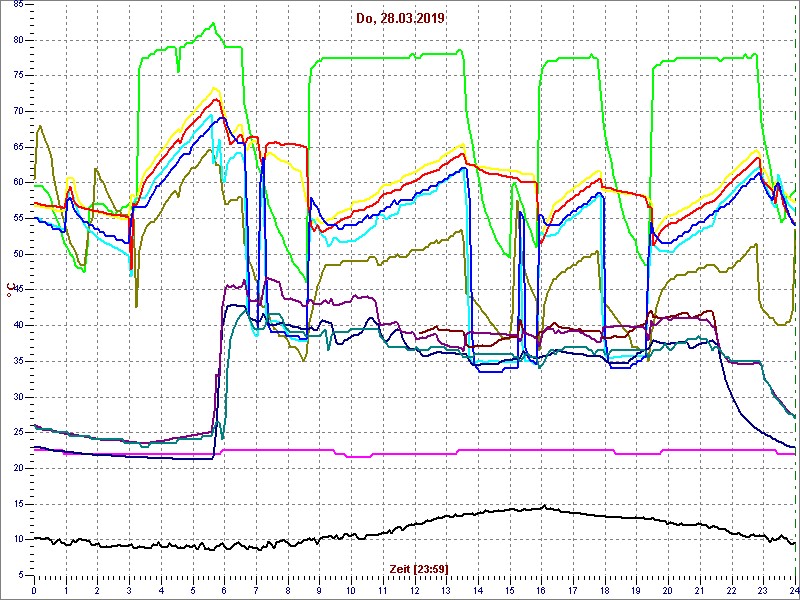Click hour 14 on the time axis
800x600 pixels.
477,589
